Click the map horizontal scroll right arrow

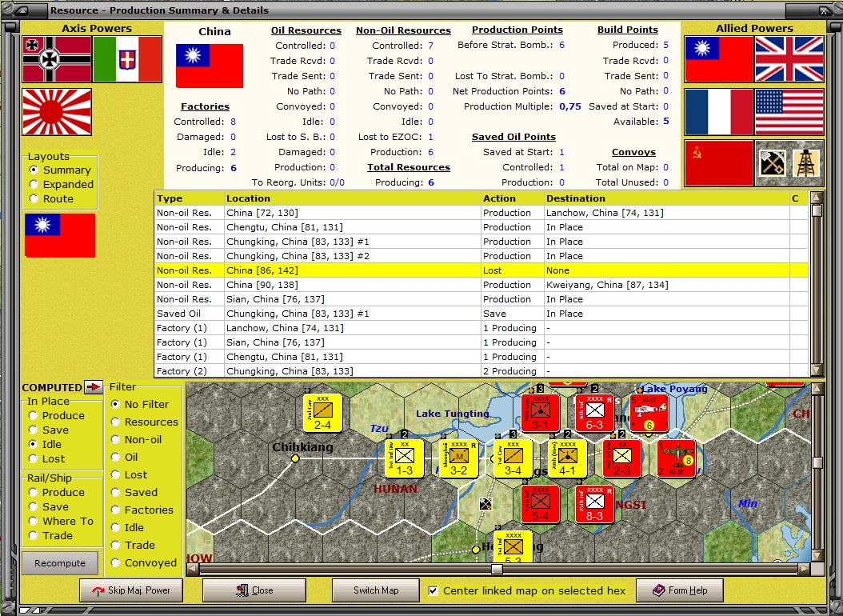(805, 569)
